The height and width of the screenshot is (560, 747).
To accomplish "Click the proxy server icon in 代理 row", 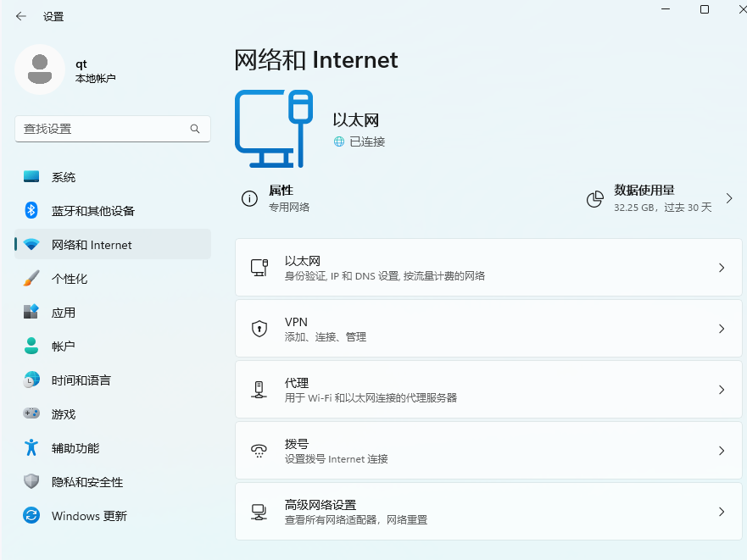I will pos(259,390).
